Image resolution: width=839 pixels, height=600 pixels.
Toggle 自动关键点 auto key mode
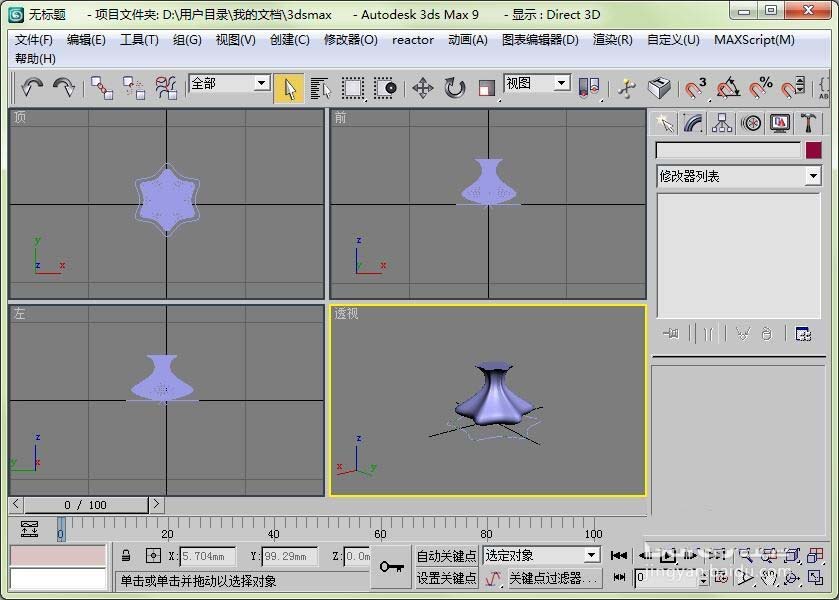446,556
